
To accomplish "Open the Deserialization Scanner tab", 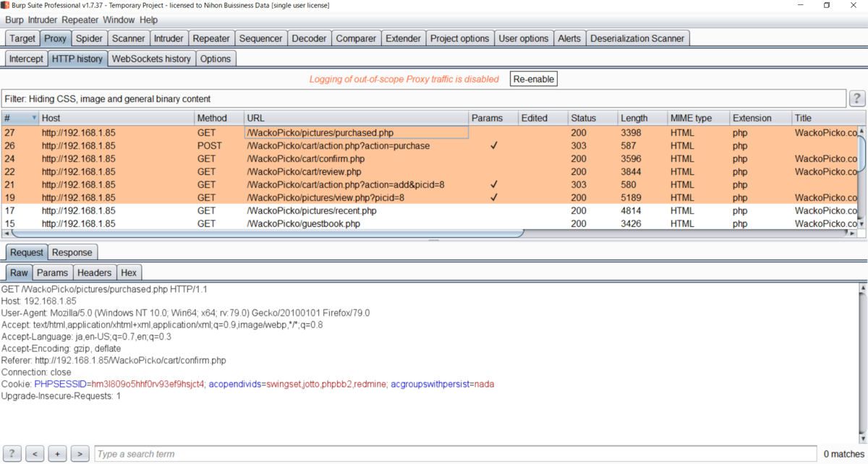I will tap(637, 38).
